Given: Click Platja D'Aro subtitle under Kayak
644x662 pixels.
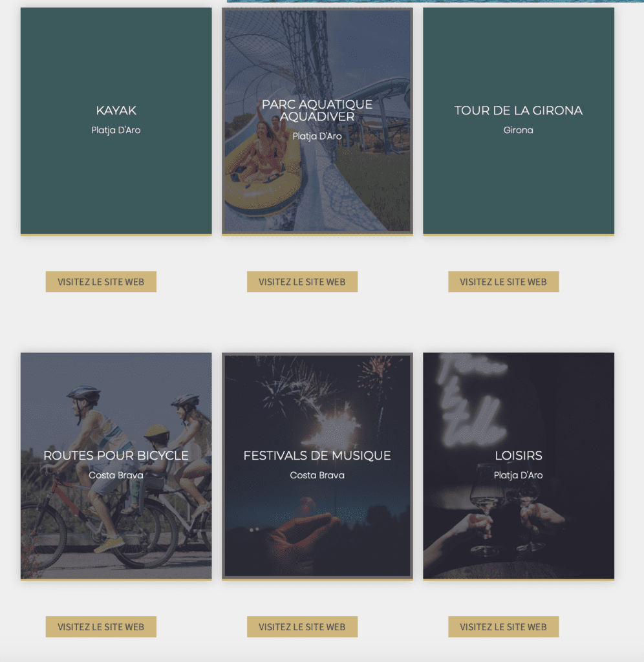Looking at the screenshot, I should pos(116,130).
